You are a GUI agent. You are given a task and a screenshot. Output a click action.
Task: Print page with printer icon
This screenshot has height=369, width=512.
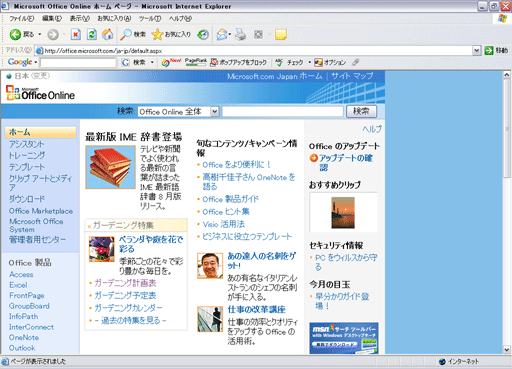coord(240,34)
